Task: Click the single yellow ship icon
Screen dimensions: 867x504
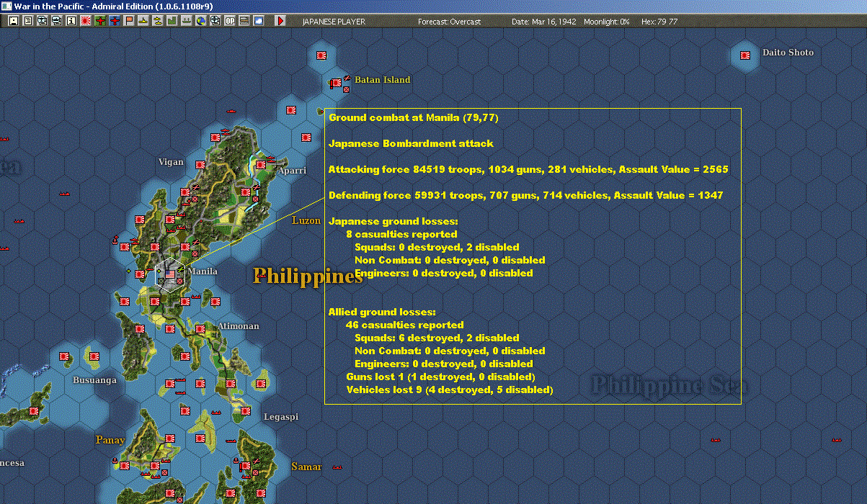Action: pos(143,22)
